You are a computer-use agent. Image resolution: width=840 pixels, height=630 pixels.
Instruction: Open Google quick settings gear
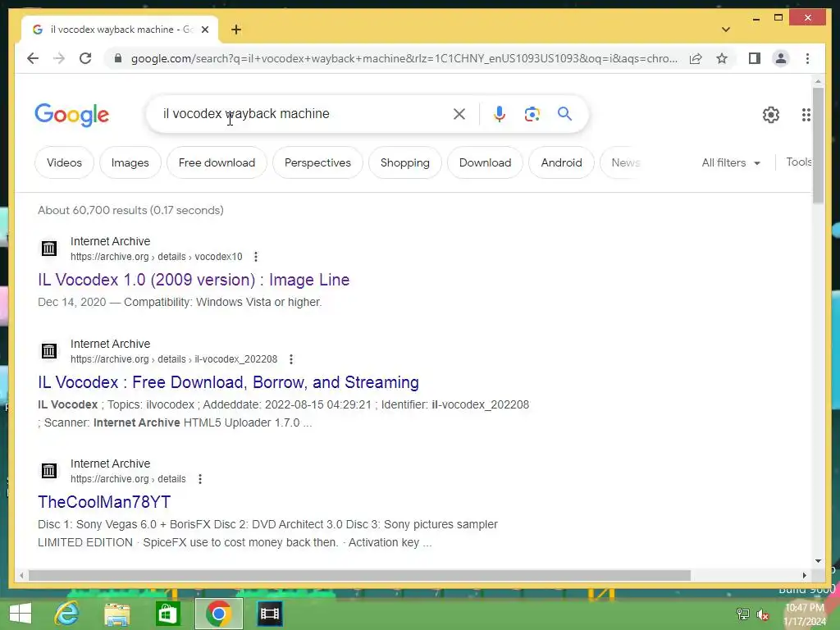click(x=771, y=115)
